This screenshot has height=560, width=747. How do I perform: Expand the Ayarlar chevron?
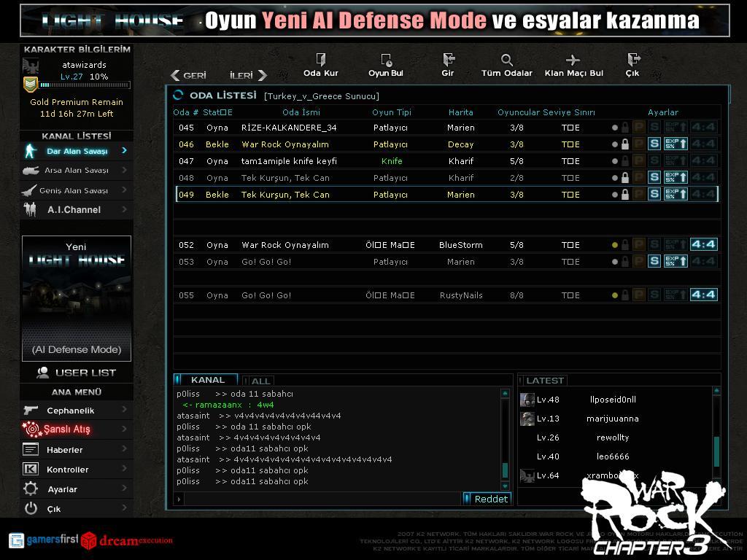coord(124,489)
